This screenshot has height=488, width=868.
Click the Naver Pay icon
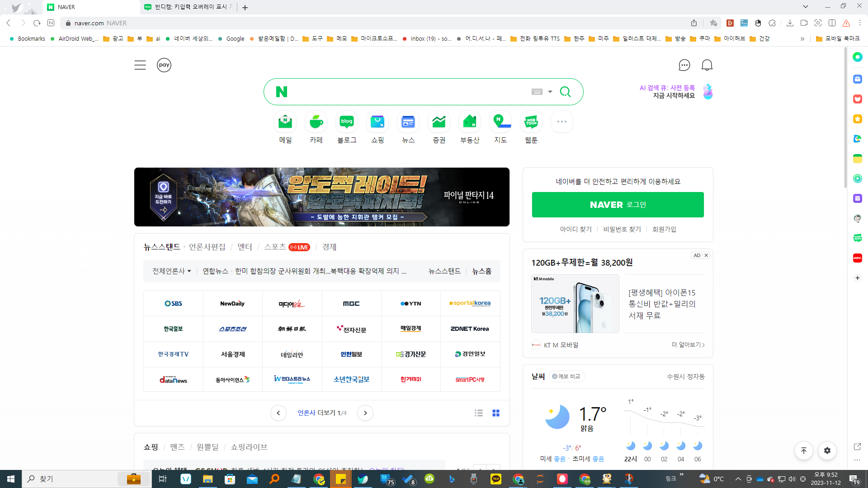[164, 65]
